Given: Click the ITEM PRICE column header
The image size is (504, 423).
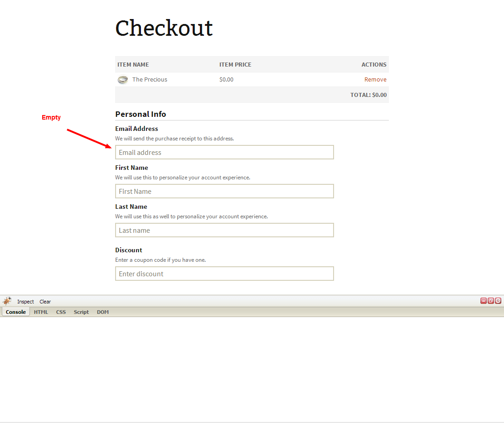Looking at the screenshot, I should pyautogui.click(x=235, y=65).
